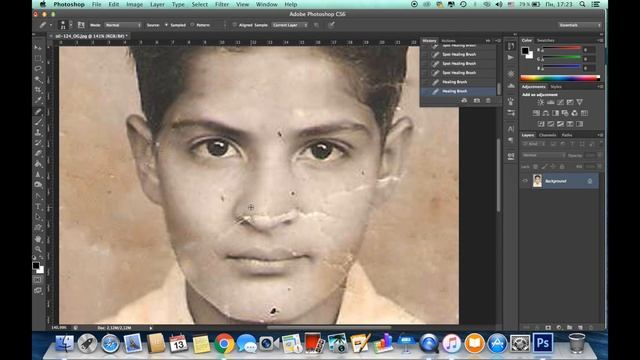Create new snapshot in History panel

pyautogui.click(x=476, y=100)
